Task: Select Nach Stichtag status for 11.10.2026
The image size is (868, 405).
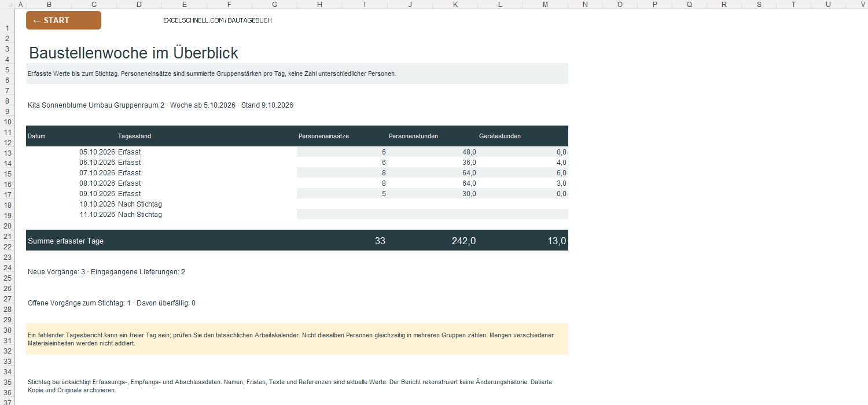Action: point(139,215)
